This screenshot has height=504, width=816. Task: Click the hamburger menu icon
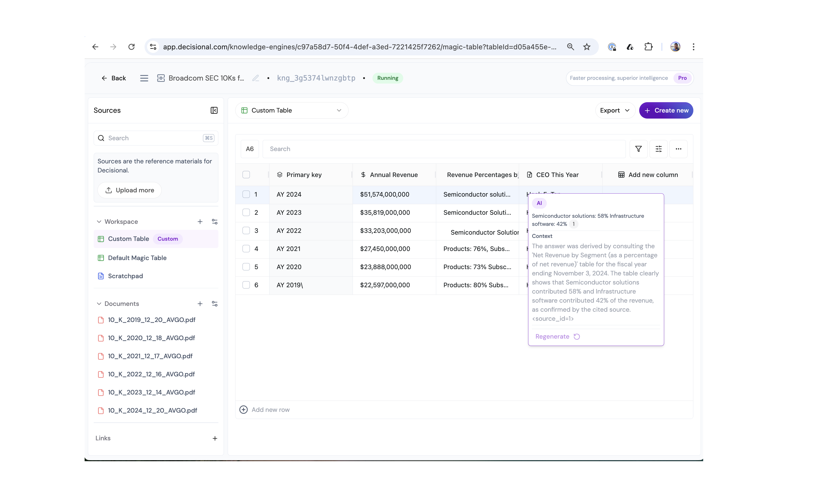pos(144,78)
